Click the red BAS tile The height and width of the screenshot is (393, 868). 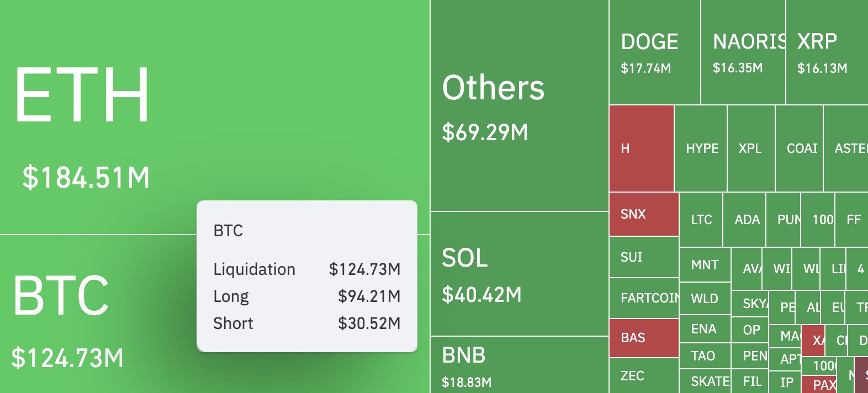tap(644, 338)
